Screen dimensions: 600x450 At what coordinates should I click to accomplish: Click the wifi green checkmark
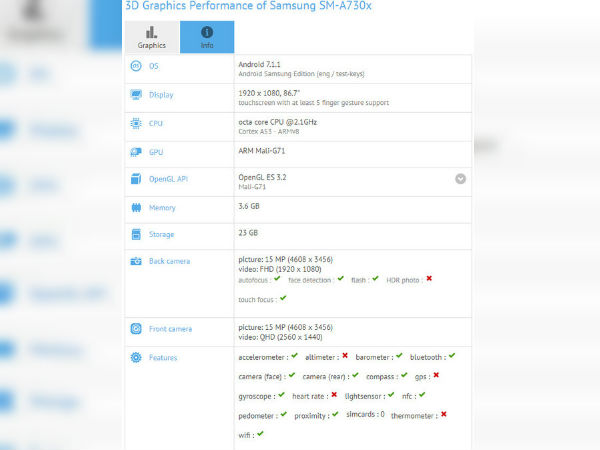click(260, 434)
